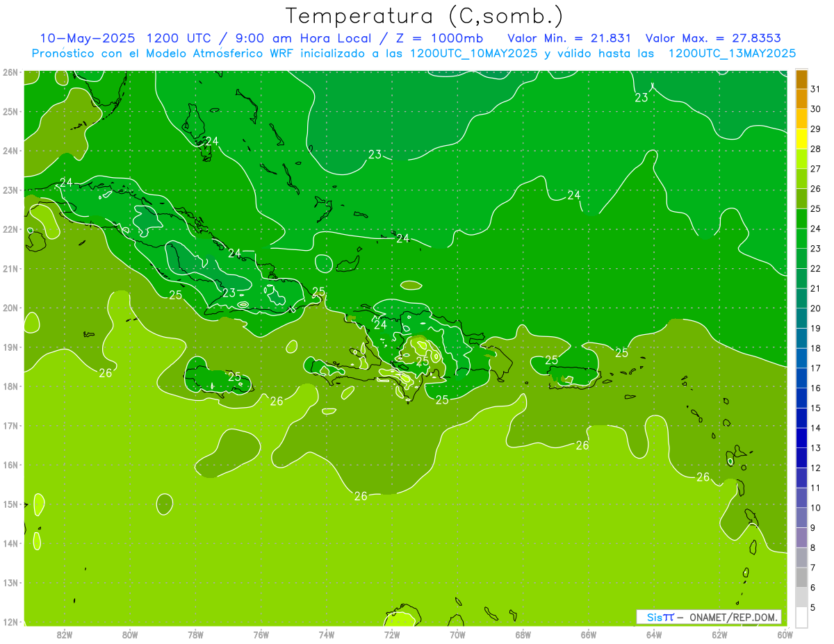Click the dark orange swatch above 31
Viewport: 834px width, 644px height.
pos(801,79)
